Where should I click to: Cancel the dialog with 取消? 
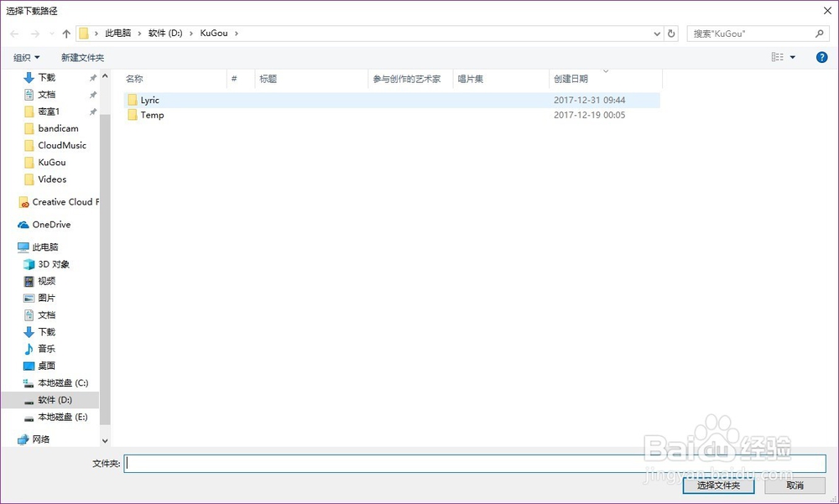tap(795, 486)
